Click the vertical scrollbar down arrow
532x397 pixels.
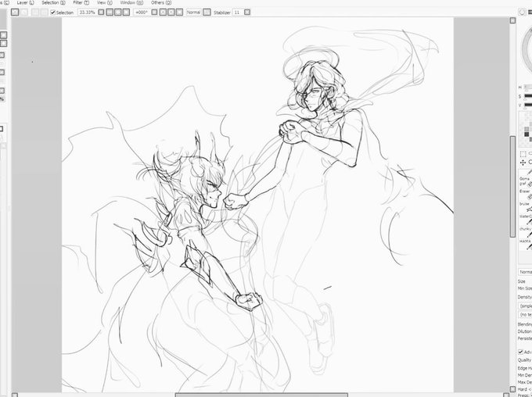[x=512, y=389]
